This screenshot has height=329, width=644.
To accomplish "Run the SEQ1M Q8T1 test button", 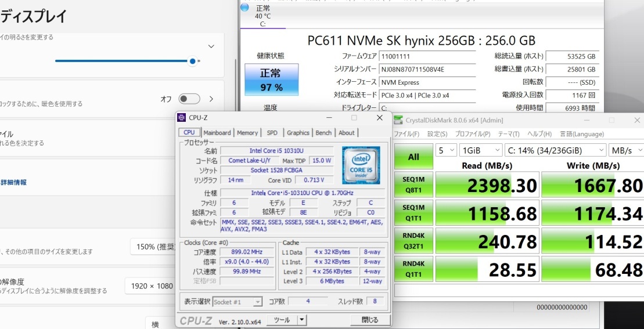I will tap(413, 185).
